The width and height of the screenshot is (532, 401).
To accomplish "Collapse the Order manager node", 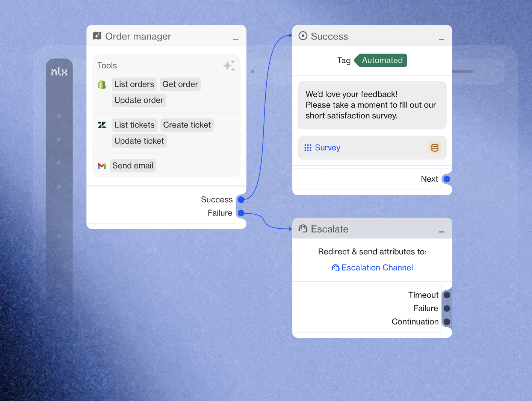I will [236, 39].
